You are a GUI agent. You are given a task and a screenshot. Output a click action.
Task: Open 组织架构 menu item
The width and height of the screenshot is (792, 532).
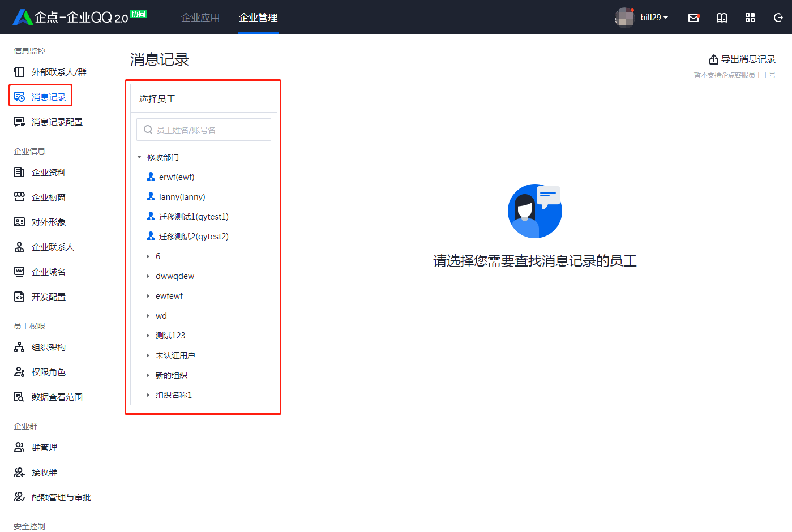pos(49,347)
